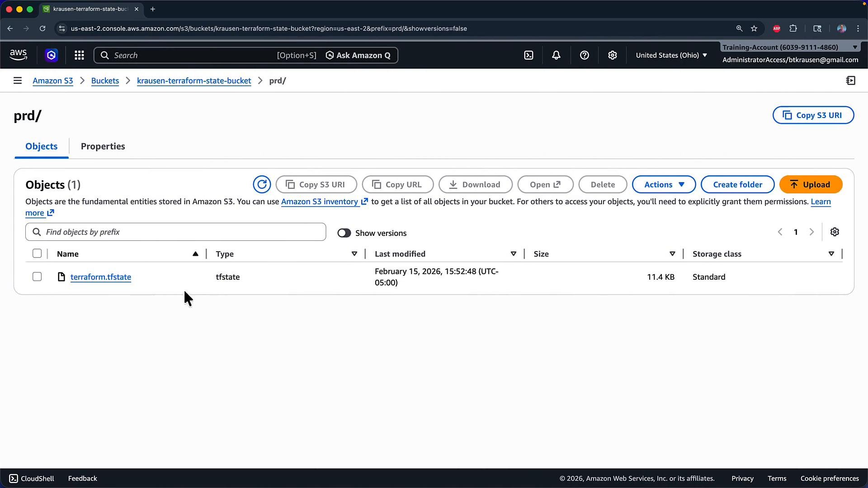The height and width of the screenshot is (488, 868).
Task: Expand the Actions dropdown
Action: coord(664,184)
